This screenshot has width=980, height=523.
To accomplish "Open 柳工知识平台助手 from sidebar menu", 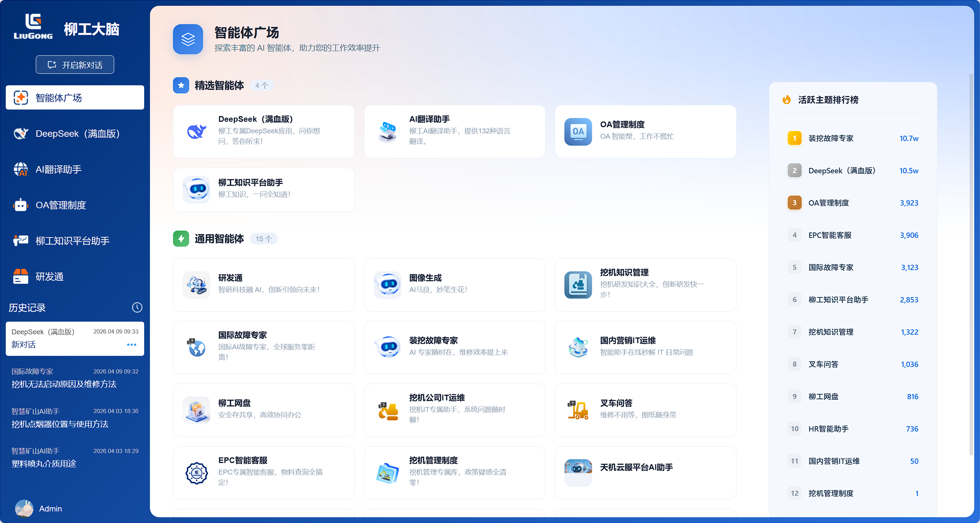I will 75,241.
